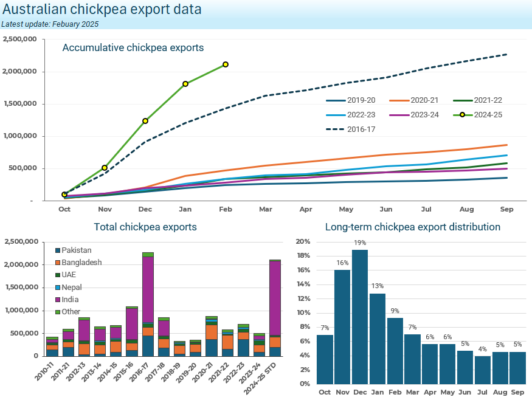
Task: Click the Pakistan legend swatch
Action: pos(57,250)
